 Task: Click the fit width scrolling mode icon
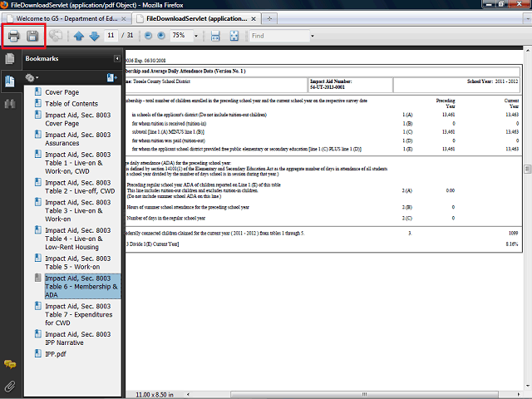coord(215,37)
